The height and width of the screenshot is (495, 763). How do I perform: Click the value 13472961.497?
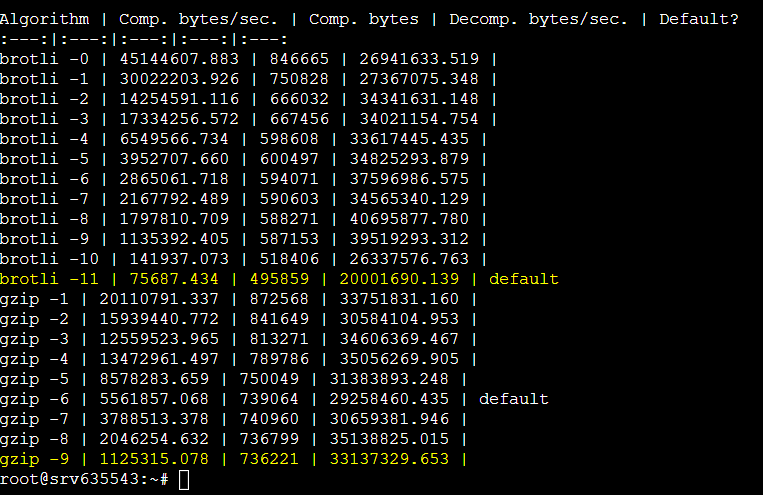click(x=159, y=359)
